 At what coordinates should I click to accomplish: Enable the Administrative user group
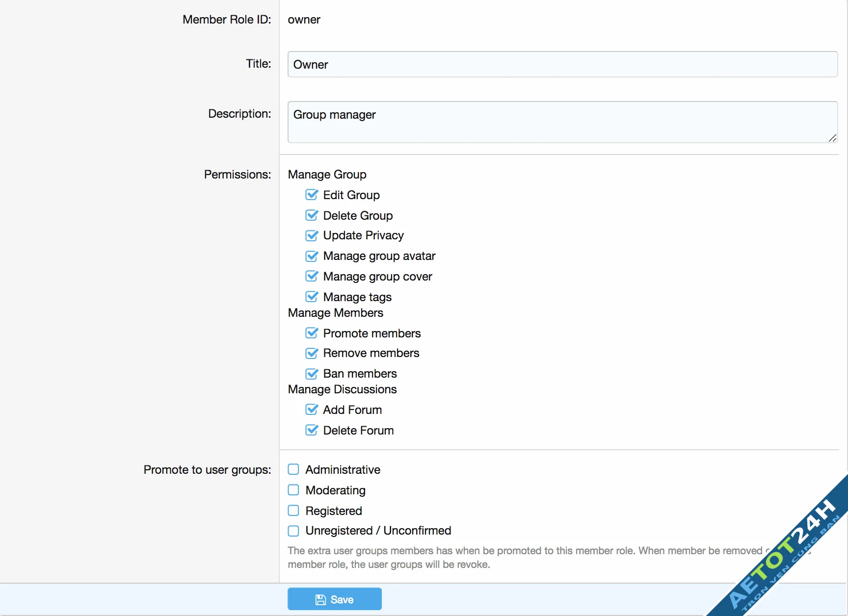click(x=293, y=469)
